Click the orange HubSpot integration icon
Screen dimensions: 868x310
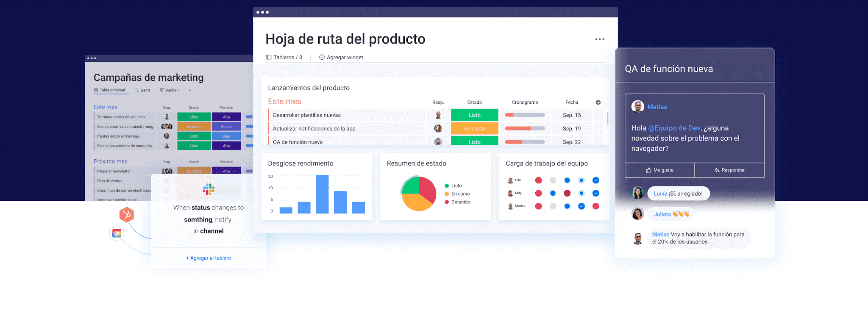click(x=126, y=215)
